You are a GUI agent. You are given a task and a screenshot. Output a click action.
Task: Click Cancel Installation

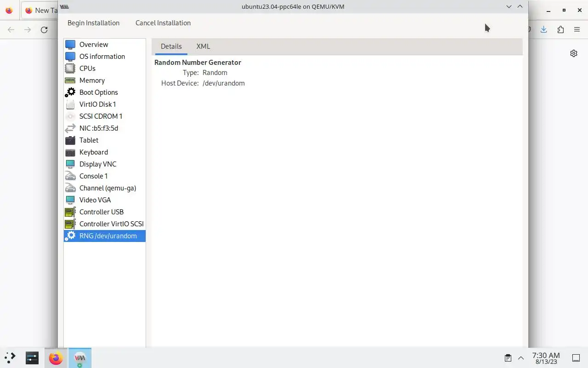point(163,23)
